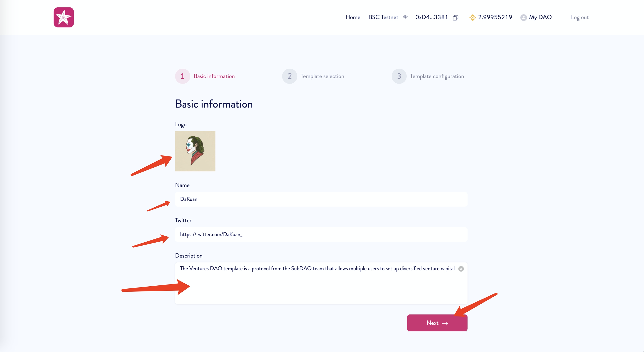Screen dimensions: 644x352
Task: Copy the wallet address with copy icon
Action: [455, 18]
